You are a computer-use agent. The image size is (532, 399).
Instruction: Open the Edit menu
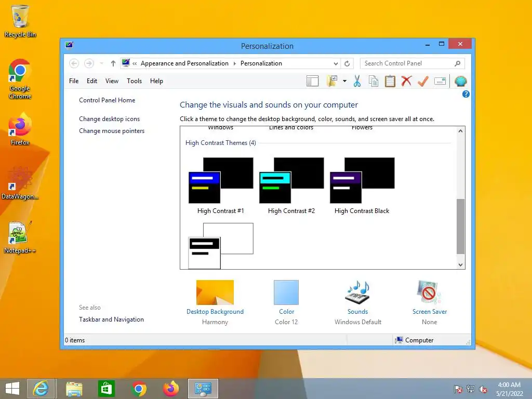91,81
